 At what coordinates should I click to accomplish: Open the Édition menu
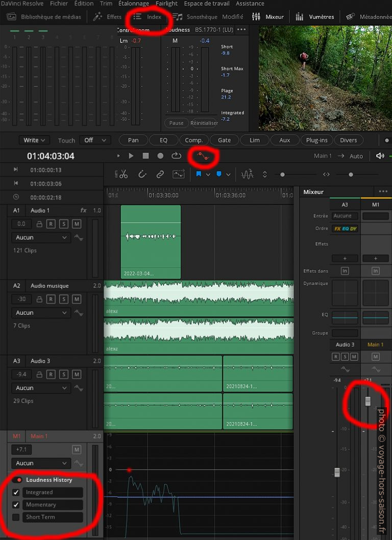point(84,4)
